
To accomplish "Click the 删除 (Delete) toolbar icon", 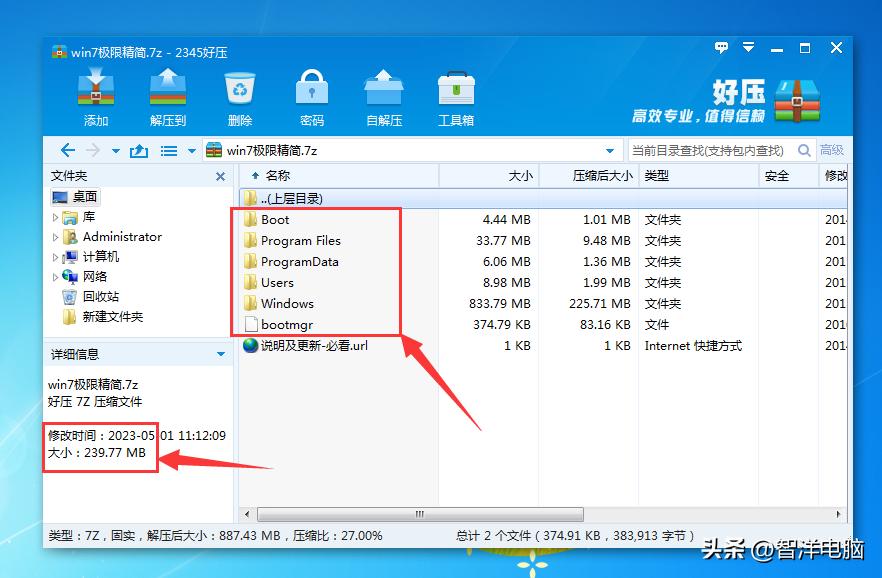I will [239, 95].
